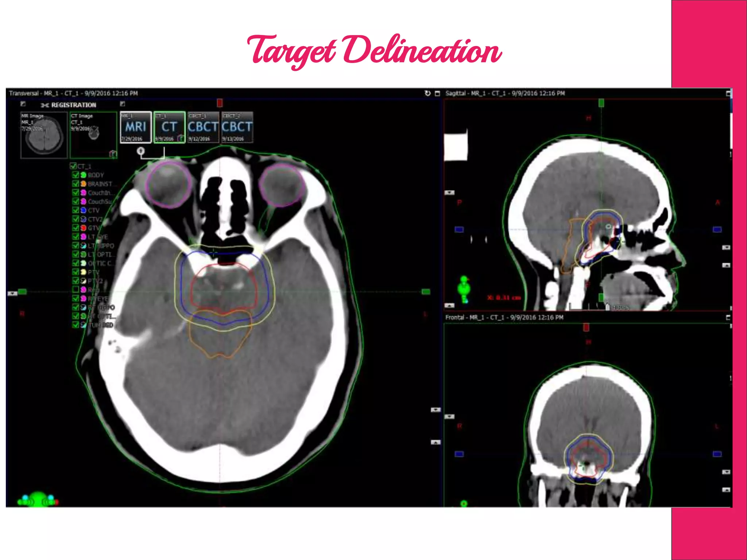Image resolution: width=747 pixels, height=560 pixels.
Task: Switch to the MRI 7/29/2016 tab
Action: (136, 127)
